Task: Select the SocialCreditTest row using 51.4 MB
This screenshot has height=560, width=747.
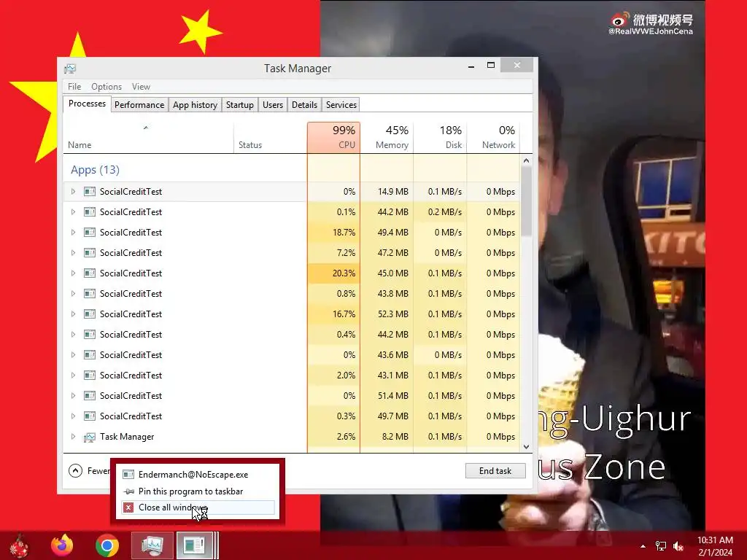Action: point(292,396)
